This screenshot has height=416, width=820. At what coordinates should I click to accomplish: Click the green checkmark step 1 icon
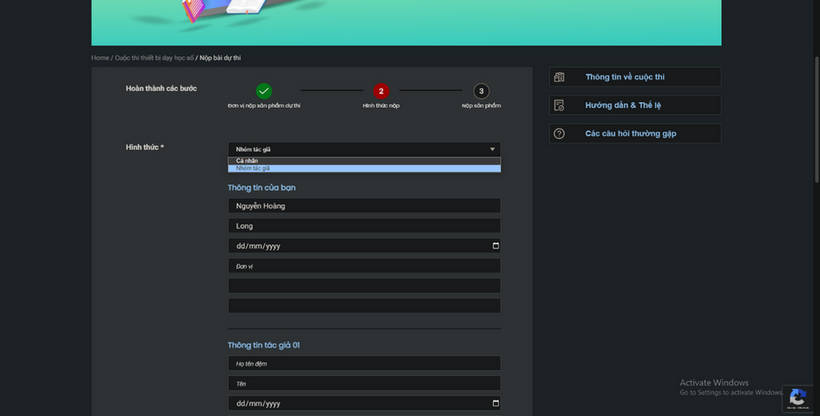(264, 91)
